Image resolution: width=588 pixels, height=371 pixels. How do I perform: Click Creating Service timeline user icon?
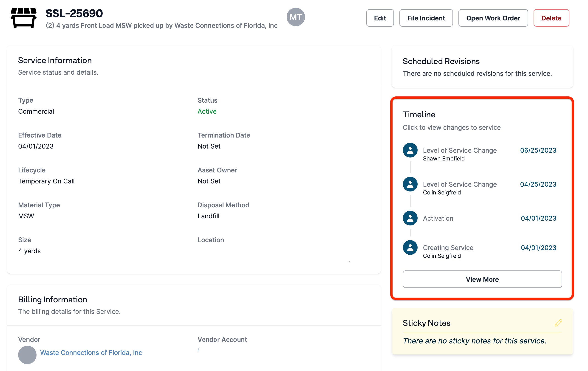click(x=410, y=247)
